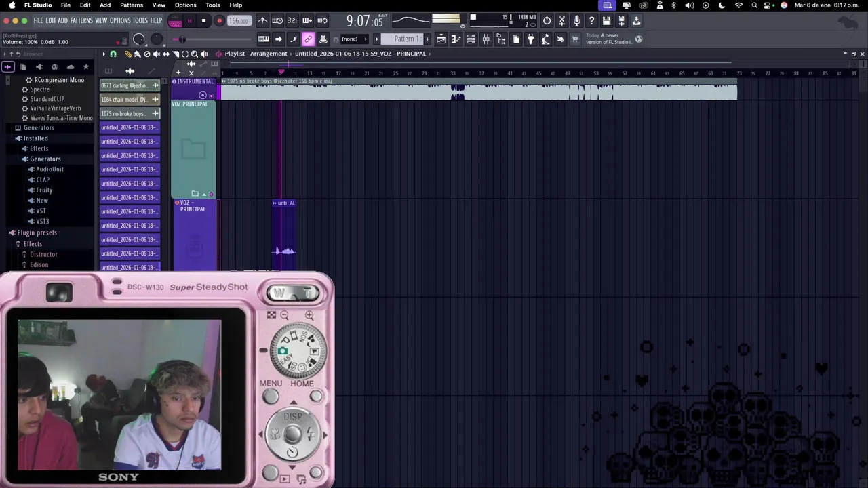Save project with the floppy disk icon
This screenshot has height=488, width=868.
[606, 21]
